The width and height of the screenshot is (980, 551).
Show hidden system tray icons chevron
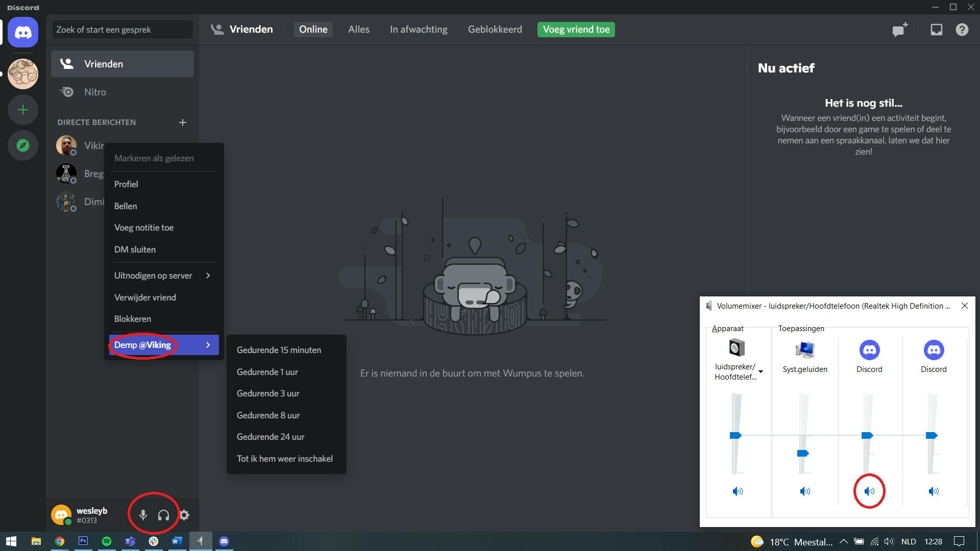tap(843, 542)
